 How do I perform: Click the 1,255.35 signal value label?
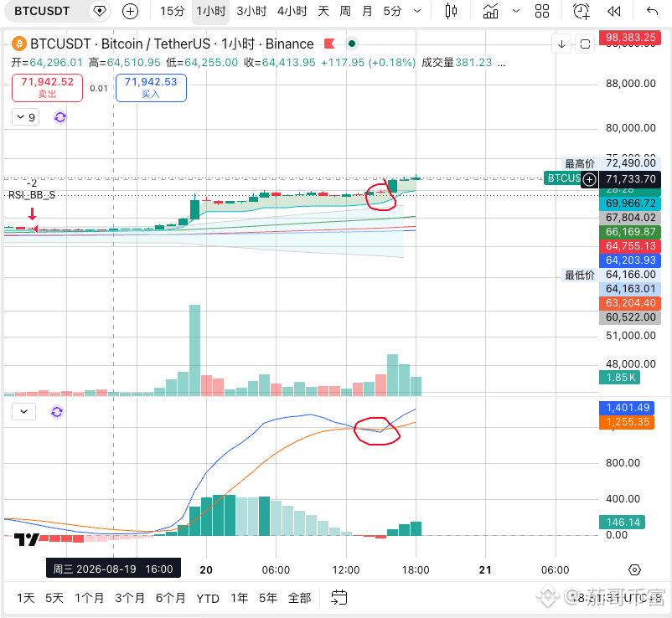pyautogui.click(x=627, y=422)
